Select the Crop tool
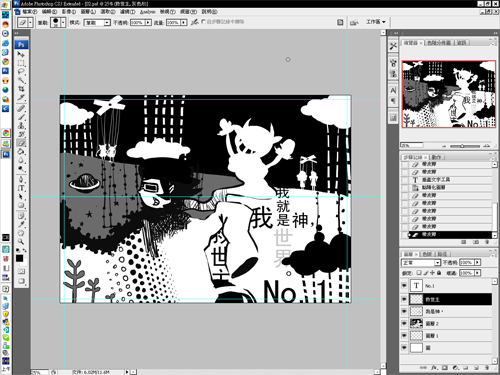The image size is (500, 375). pos(21,89)
